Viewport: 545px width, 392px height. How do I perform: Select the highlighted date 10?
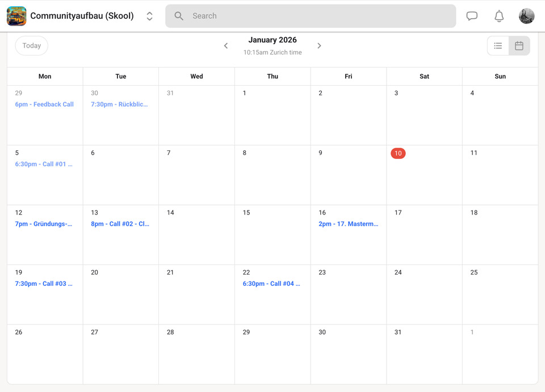click(x=398, y=153)
